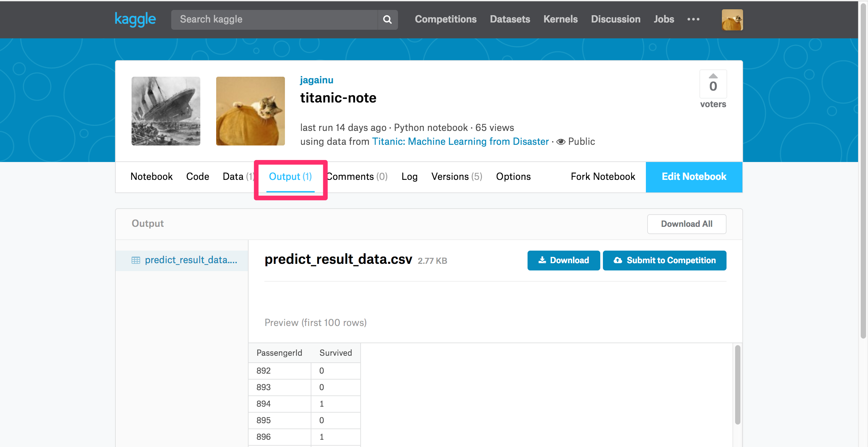Open the user avatar menu
Image resolution: width=868 pixels, height=447 pixels.
pyautogui.click(x=732, y=20)
